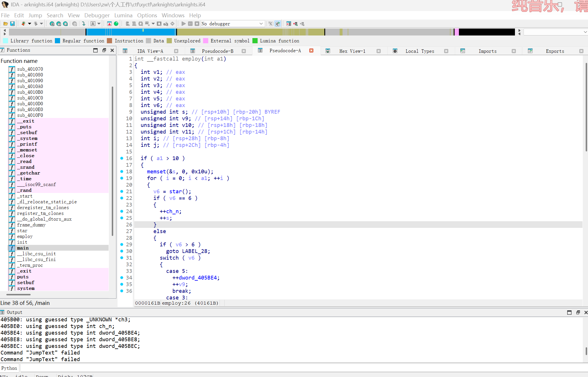Toggle breakpoint at line 16
The height and width of the screenshot is (377, 588).
coord(122,158)
